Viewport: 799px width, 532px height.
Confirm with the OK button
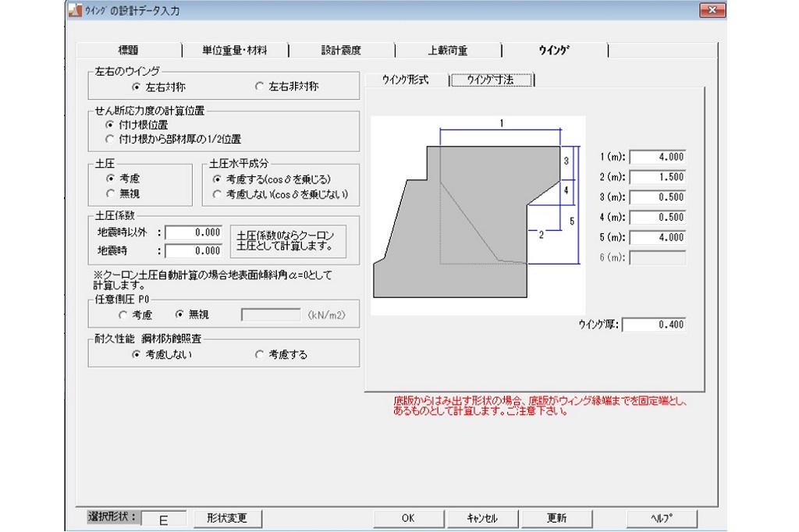[x=408, y=519]
